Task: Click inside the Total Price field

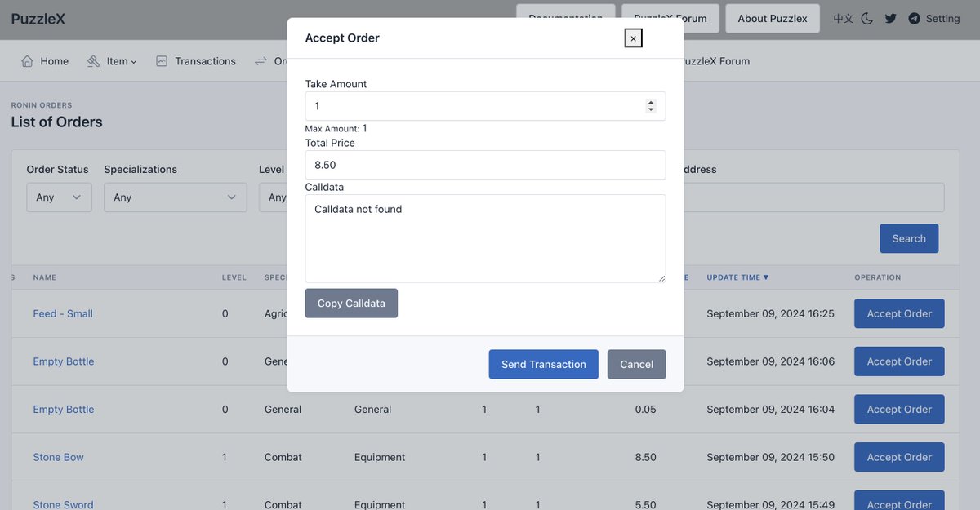Action: click(x=485, y=164)
